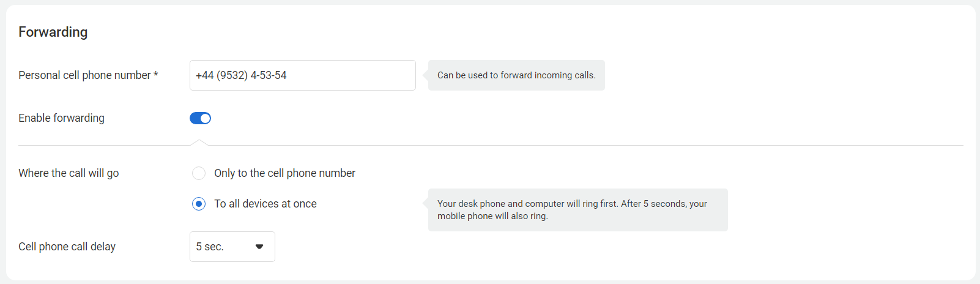
Task: Focus the personal cell phone number field
Action: [x=302, y=75]
